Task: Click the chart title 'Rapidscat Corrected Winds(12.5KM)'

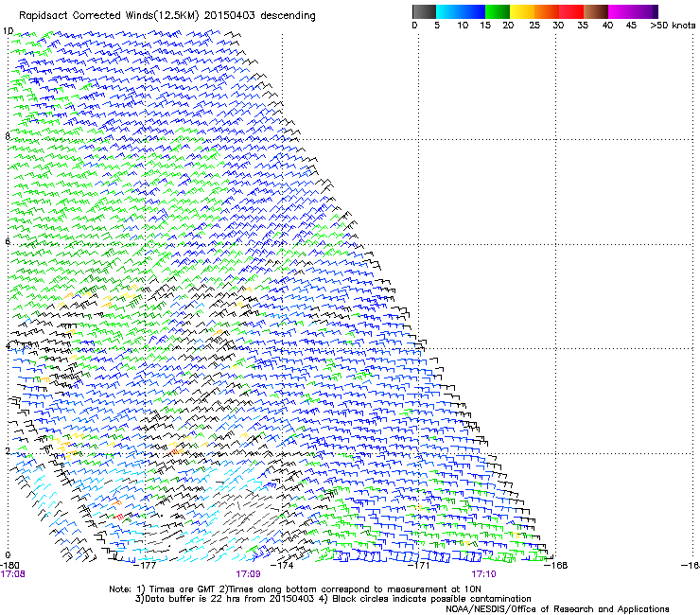Action: [x=109, y=16]
